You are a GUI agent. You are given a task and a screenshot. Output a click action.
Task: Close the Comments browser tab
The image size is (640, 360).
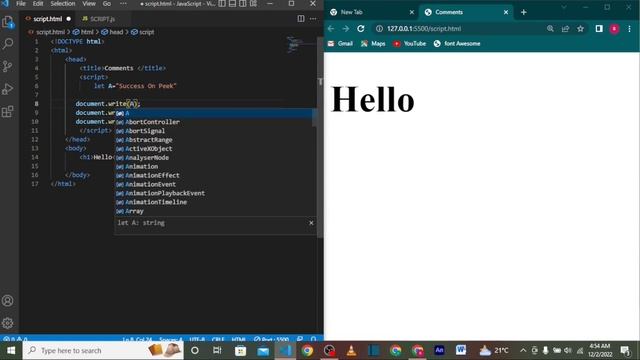click(x=506, y=12)
